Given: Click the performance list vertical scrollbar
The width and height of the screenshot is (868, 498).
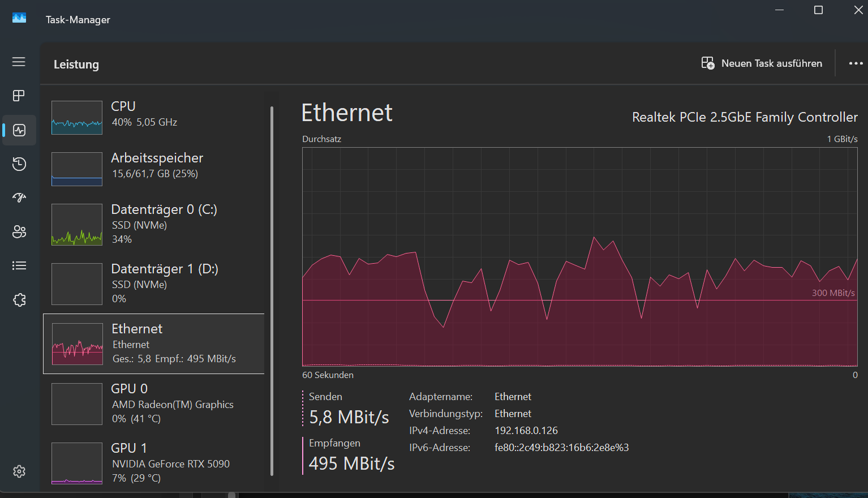Looking at the screenshot, I should pyautogui.click(x=272, y=290).
